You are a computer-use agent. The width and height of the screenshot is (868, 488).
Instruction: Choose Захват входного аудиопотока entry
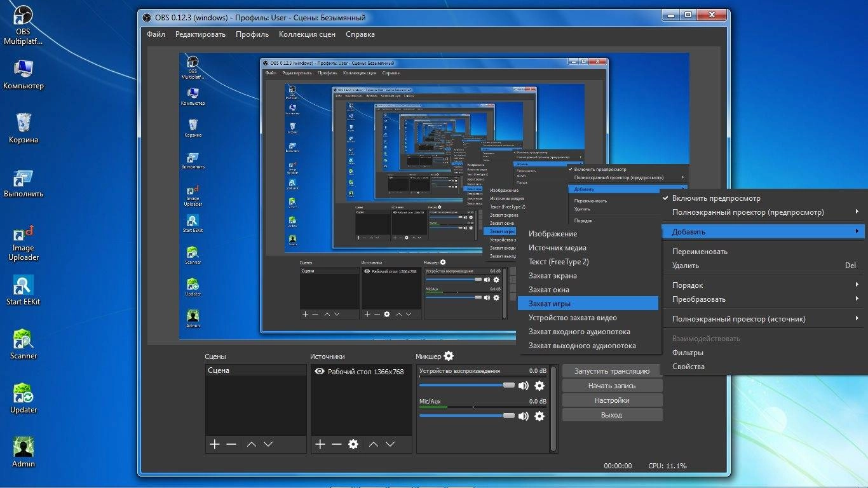(588, 332)
